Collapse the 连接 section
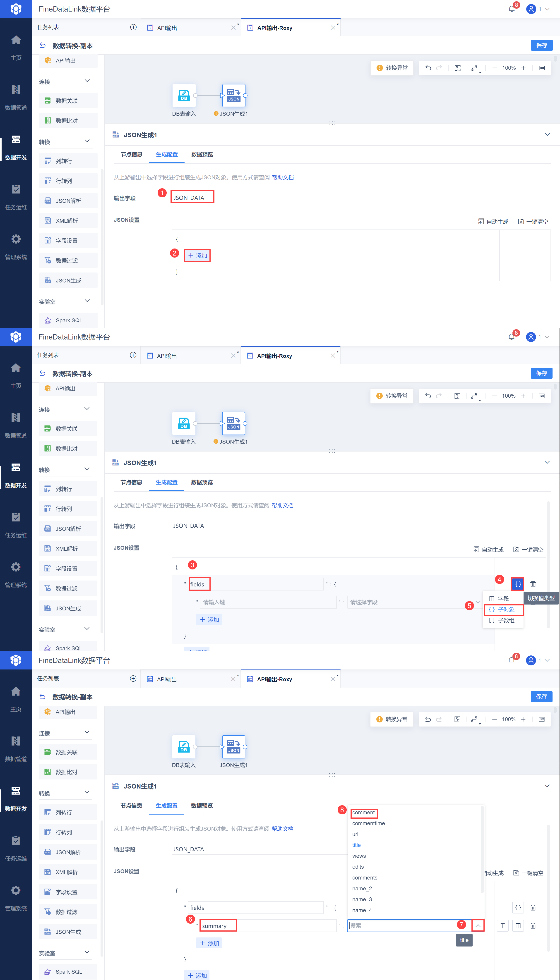 click(x=87, y=81)
